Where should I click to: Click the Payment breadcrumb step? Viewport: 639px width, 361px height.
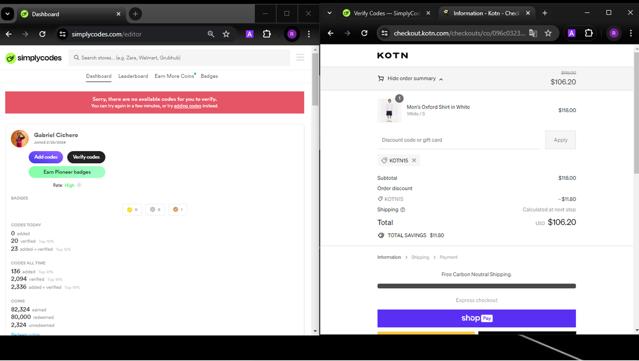[449, 257]
